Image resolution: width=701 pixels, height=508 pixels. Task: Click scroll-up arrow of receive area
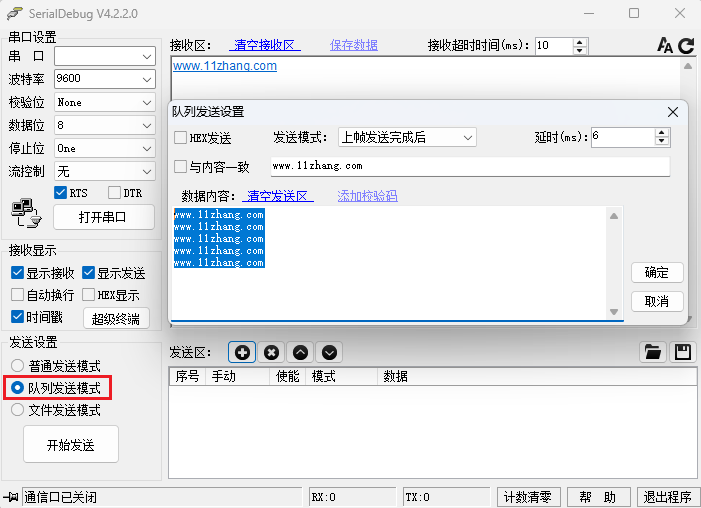(688, 66)
